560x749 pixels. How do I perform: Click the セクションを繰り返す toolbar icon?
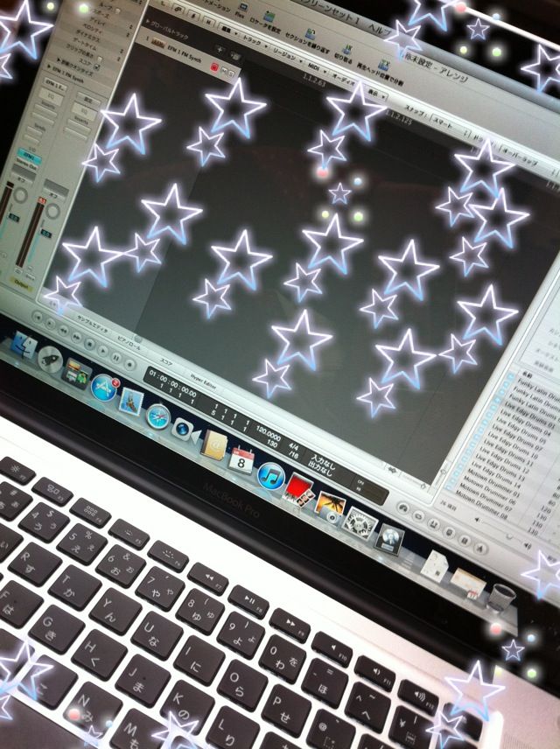[x=311, y=33]
